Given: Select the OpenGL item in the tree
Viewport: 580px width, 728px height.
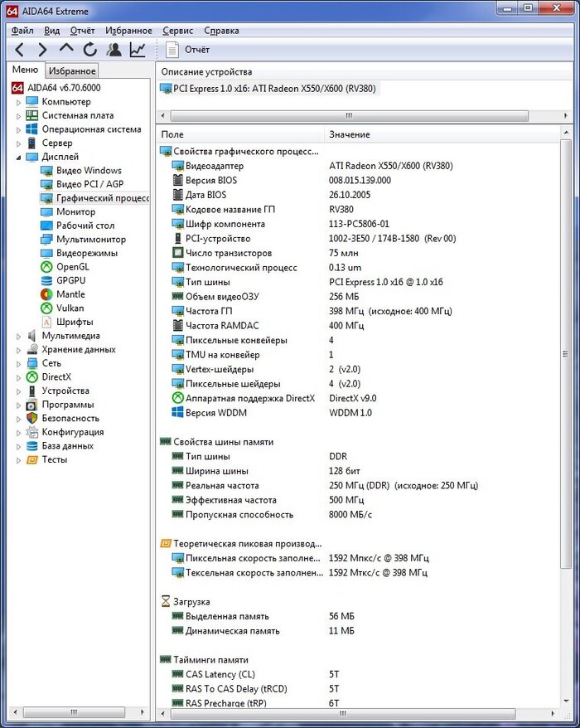Looking at the screenshot, I should click(x=72, y=267).
